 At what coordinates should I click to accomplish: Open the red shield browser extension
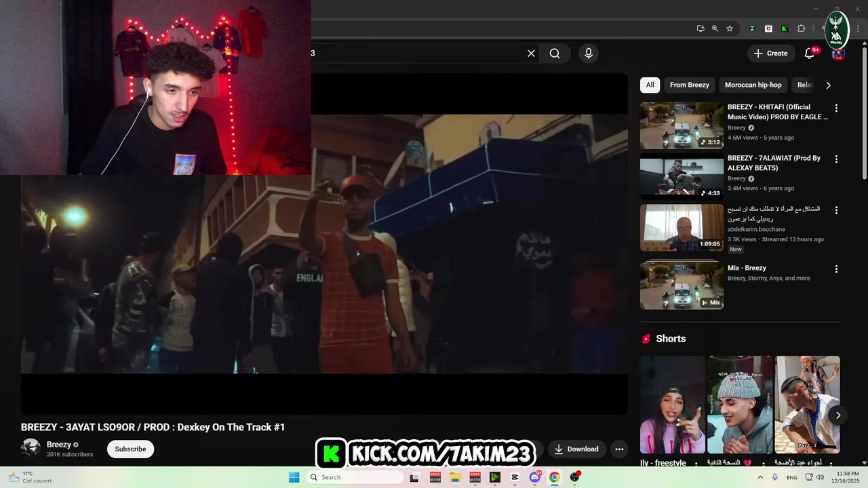[768, 28]
